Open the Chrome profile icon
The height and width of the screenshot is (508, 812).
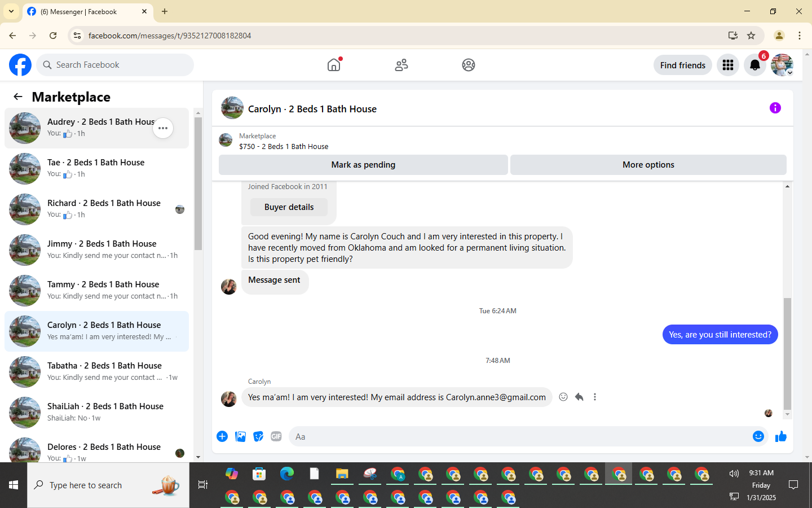[779, 36]
